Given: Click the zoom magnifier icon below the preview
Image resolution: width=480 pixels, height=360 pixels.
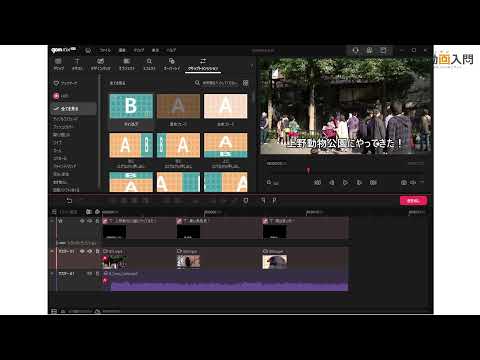Looking at the screenshot, I should (x=269, y=182).
